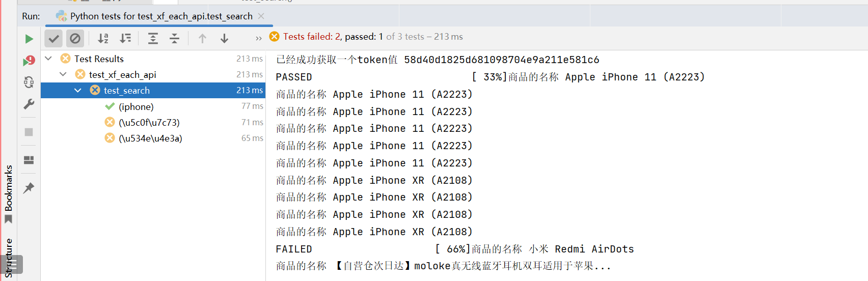
Task: Expand all test tree nodes
Action: point(153,38)
